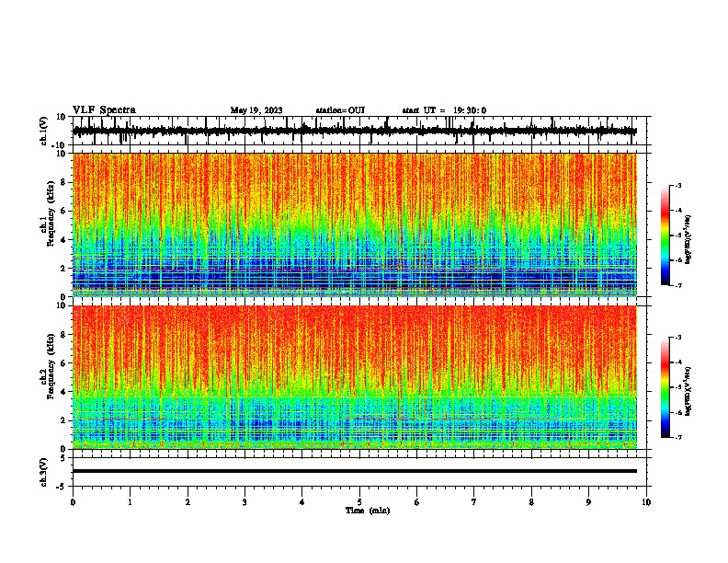Click the '5' tick label on time axis
Image resolution: width=728 pixels, height=563 pixels.
click(x=359, y=502)
